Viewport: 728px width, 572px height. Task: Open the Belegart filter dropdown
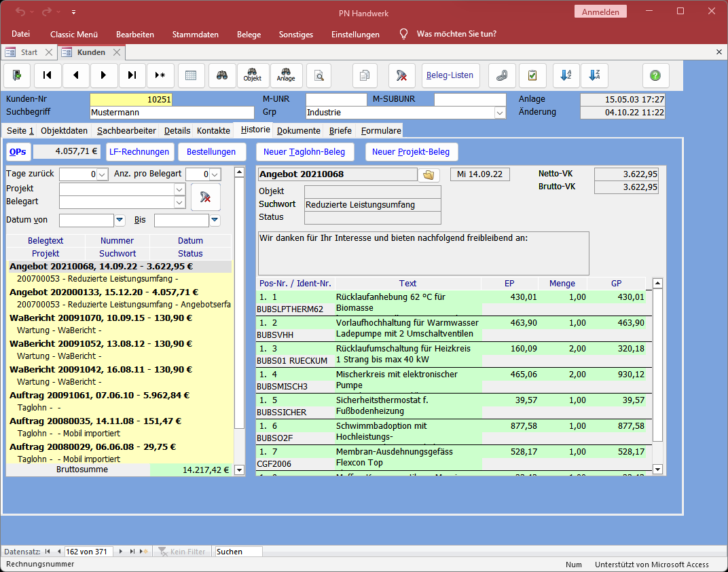pyautogui.click(x=179, y=202)
